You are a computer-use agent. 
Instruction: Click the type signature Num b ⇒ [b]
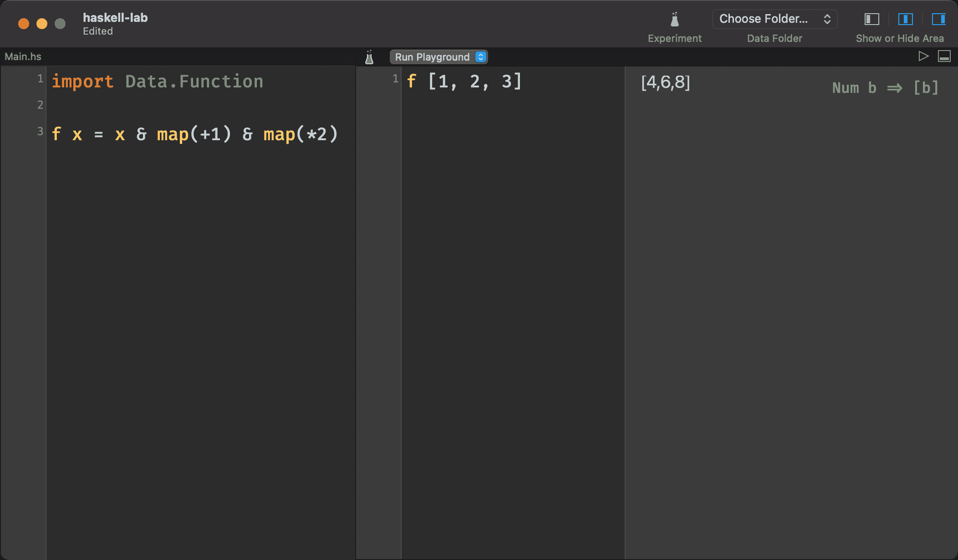(886, 87)
